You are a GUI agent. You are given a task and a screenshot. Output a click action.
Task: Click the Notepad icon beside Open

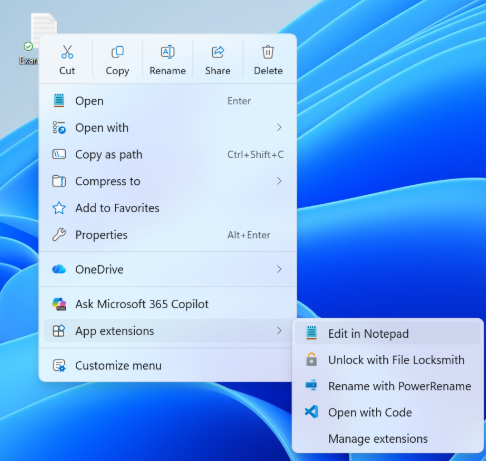point(59,101)
